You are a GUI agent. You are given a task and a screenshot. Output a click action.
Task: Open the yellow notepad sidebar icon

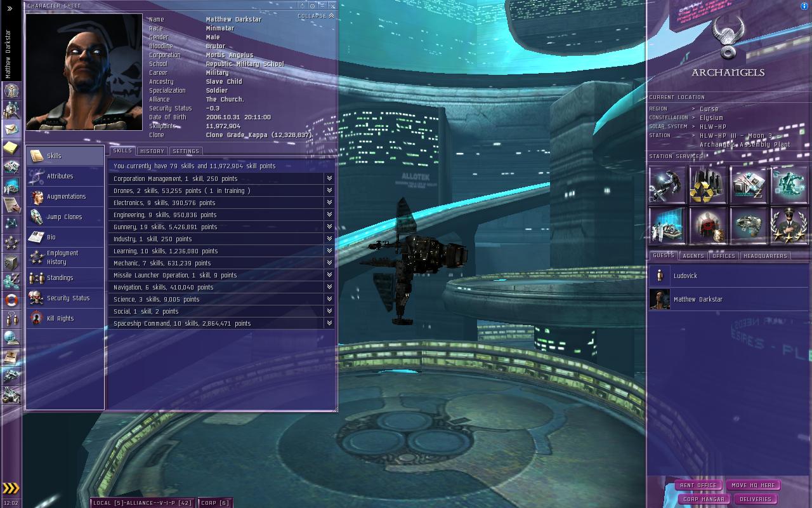(11, 148)
